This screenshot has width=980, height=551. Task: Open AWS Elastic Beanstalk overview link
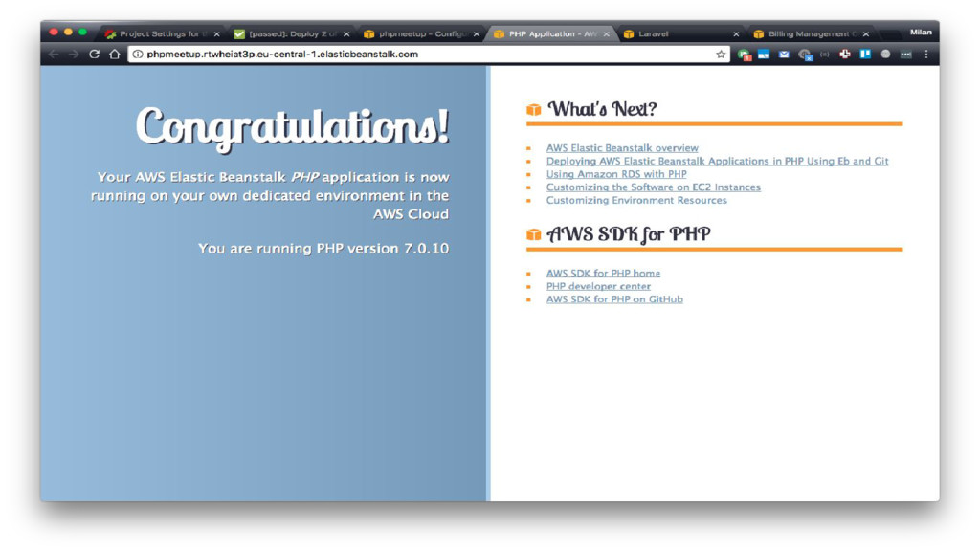click(x=622, y=148)
